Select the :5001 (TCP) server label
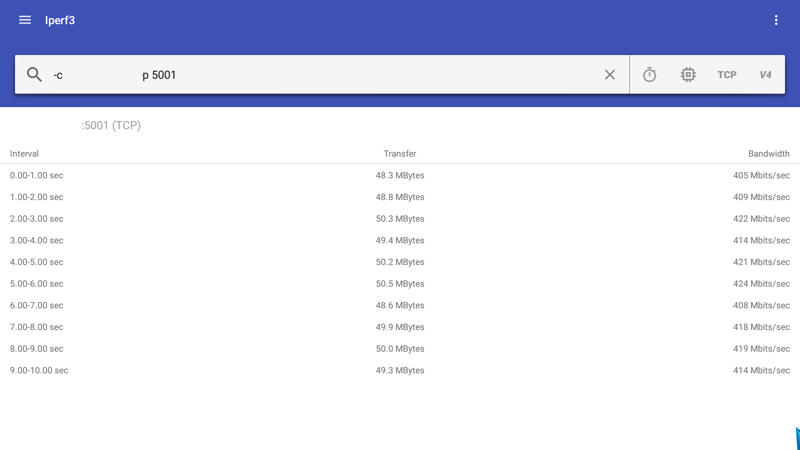This screenshot has width=800, height=450. coord(111,126)
